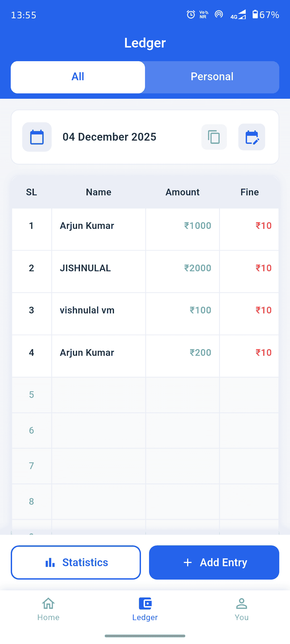
Task: Switch to the All tab
Action: pos(78,77)
